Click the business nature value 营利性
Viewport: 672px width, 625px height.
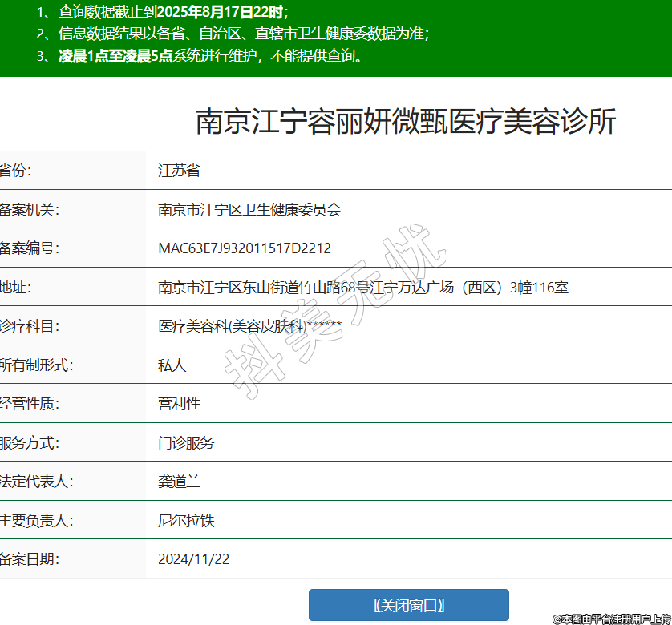point(179,404)
